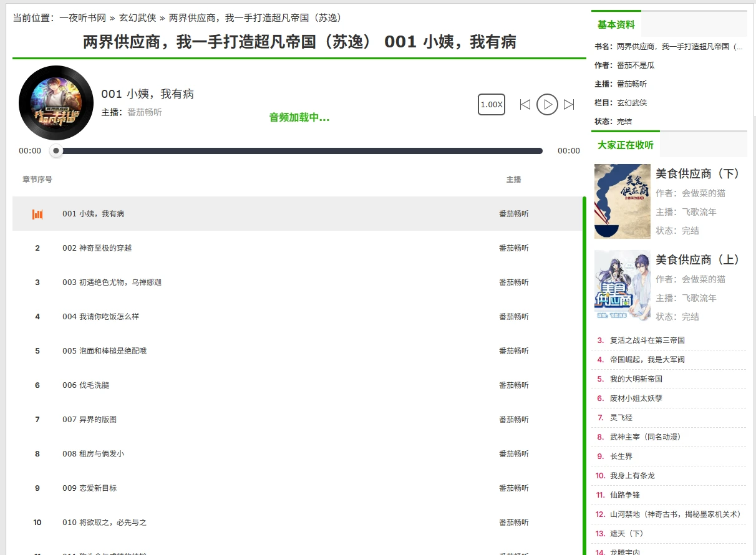Skip to the previous chapter
This screenshot has height=555, width=756.
click(525, 105)
